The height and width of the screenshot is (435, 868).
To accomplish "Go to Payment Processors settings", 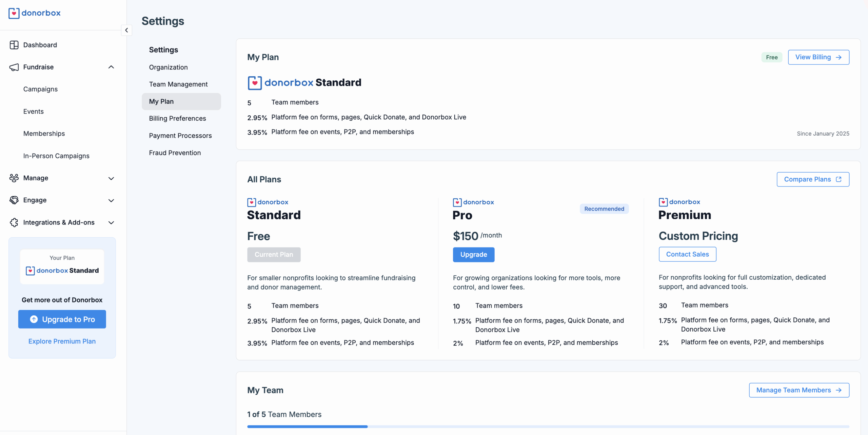I will pyautogui.click(x=180, y=136).
